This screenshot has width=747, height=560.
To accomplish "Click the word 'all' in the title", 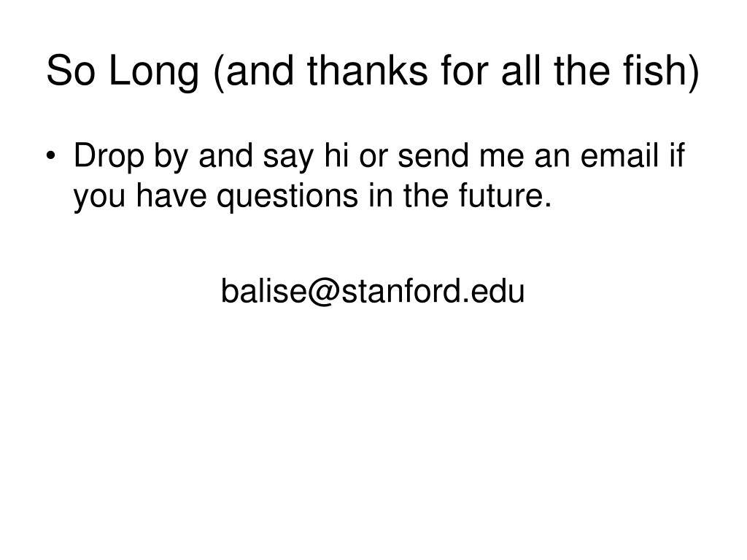I will click(x=521, y=70).
